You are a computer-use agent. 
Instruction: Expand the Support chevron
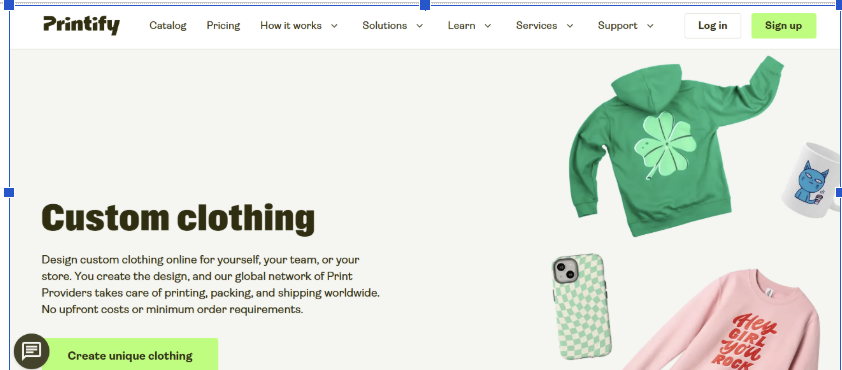tap(650, 26)
